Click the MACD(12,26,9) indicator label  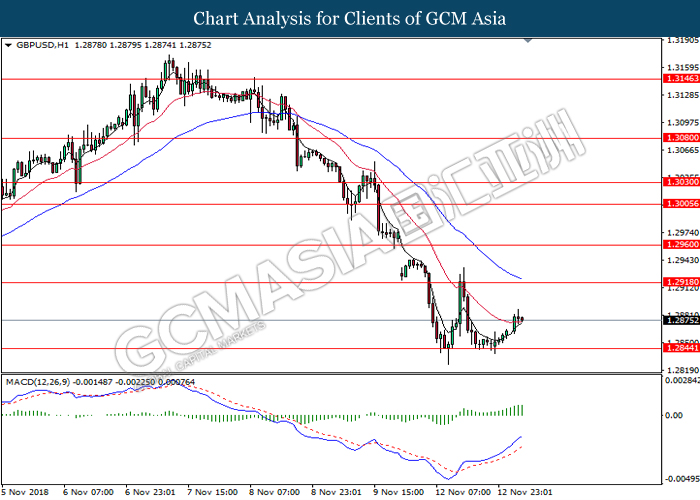(38, 382)
